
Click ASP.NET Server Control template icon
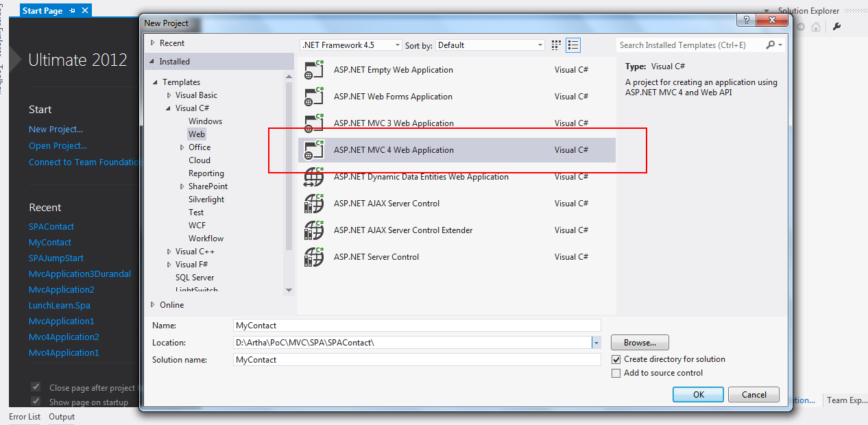tap(314, 257)
